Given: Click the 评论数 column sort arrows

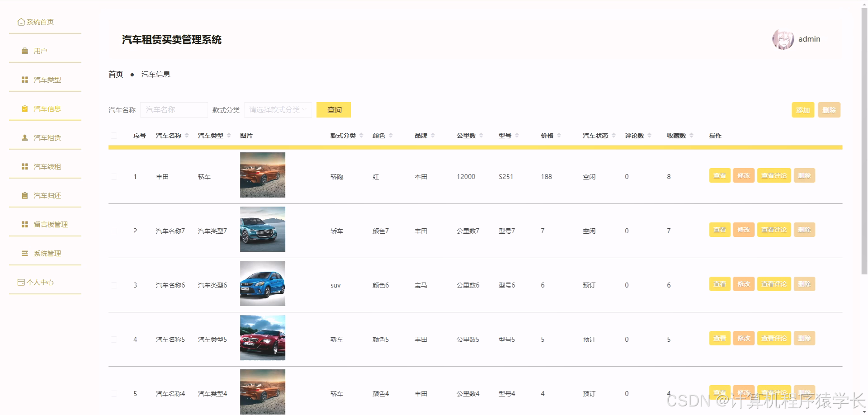Looking at the screenshot, I should (x=649, y=135).
